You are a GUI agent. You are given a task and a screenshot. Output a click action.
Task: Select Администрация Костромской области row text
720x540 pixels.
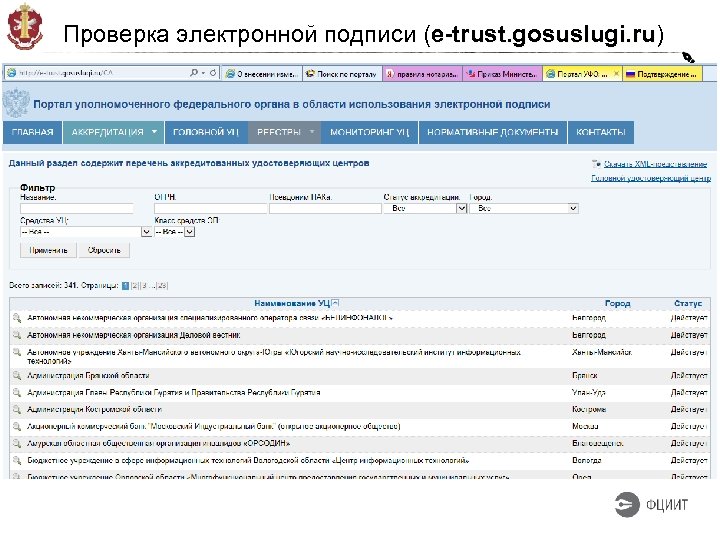coord(94,409)
